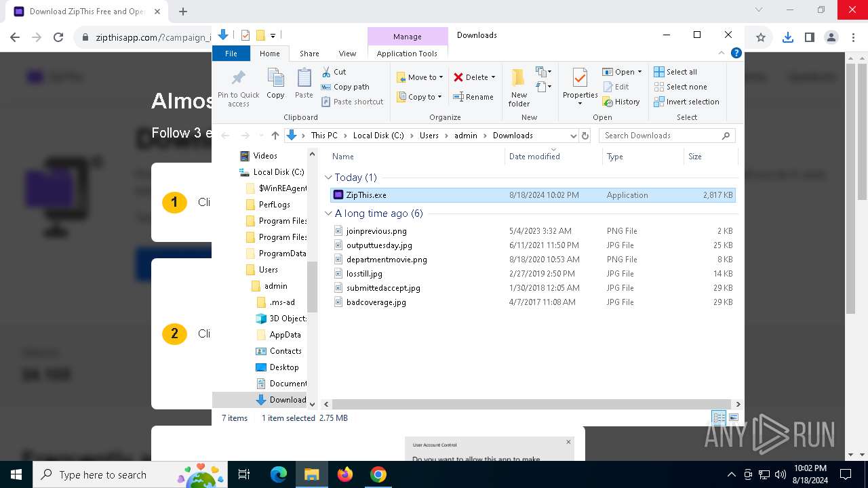
Task: Open the Customize Quick Access Toolbar dropdown
Action: click(273, 35)
